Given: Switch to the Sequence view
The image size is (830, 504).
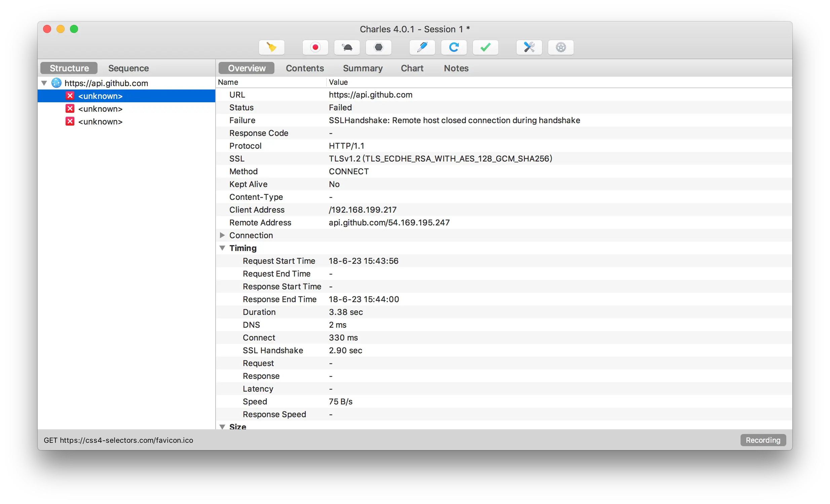Looking at the screenshot, I should pyautogui.click(x=128, y=68).
